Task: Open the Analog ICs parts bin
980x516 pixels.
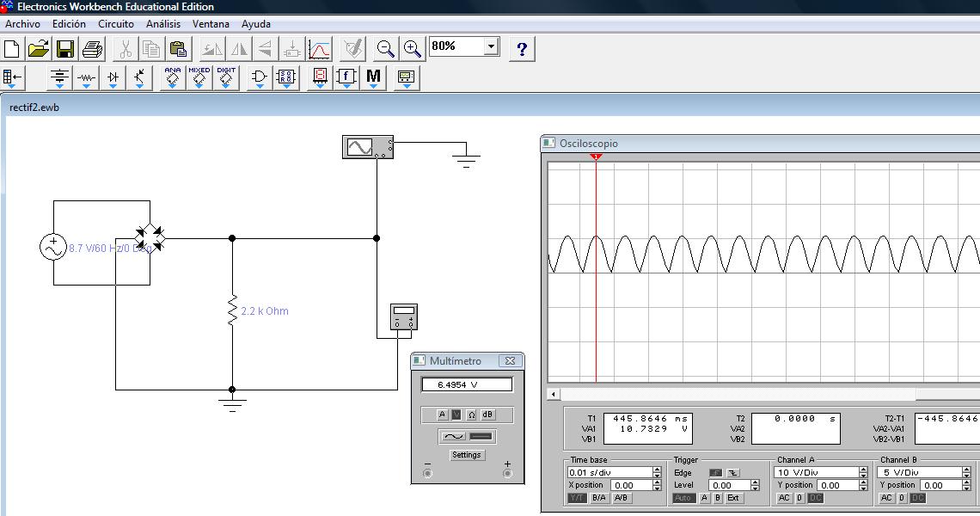Action: [x=173, y=78]
